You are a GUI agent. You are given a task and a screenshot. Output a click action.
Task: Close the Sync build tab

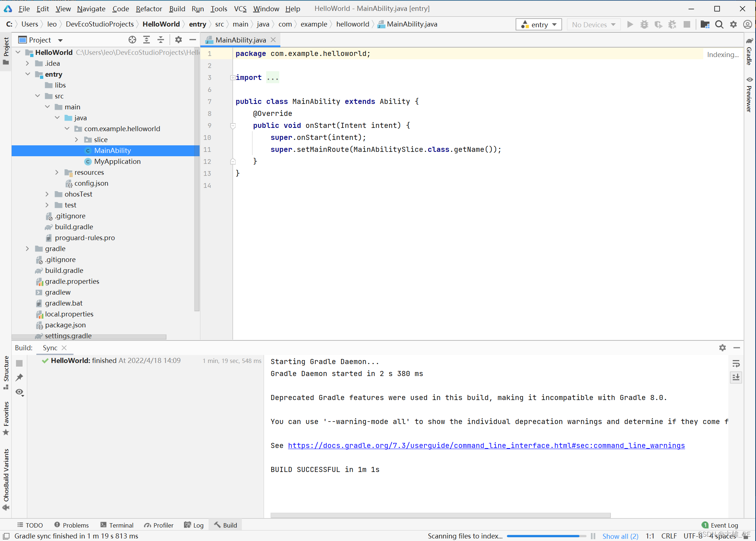[x=64, y=348]
